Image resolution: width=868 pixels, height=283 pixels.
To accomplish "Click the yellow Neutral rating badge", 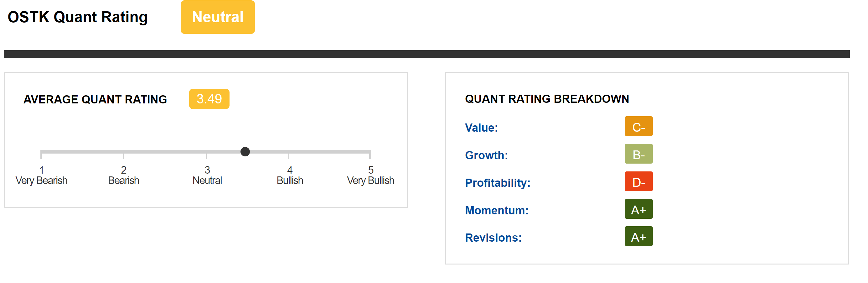I will click(x=217, y=17).
